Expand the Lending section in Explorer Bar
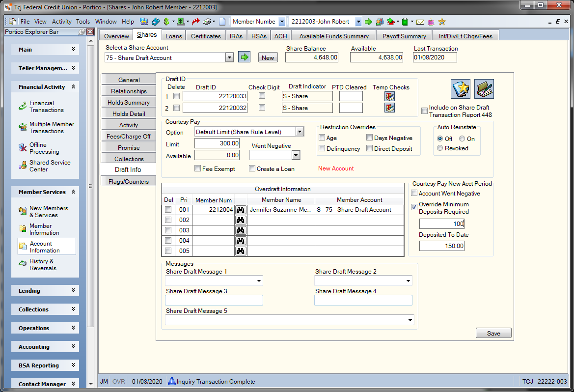The width and height of the screenshot is (574, 392). [45, 290]
